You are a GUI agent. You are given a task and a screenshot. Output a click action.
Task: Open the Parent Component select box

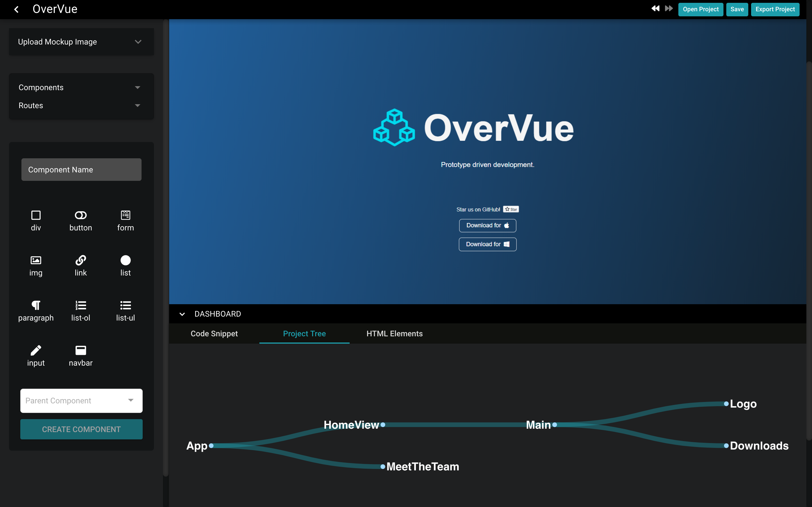coord(81,401)
